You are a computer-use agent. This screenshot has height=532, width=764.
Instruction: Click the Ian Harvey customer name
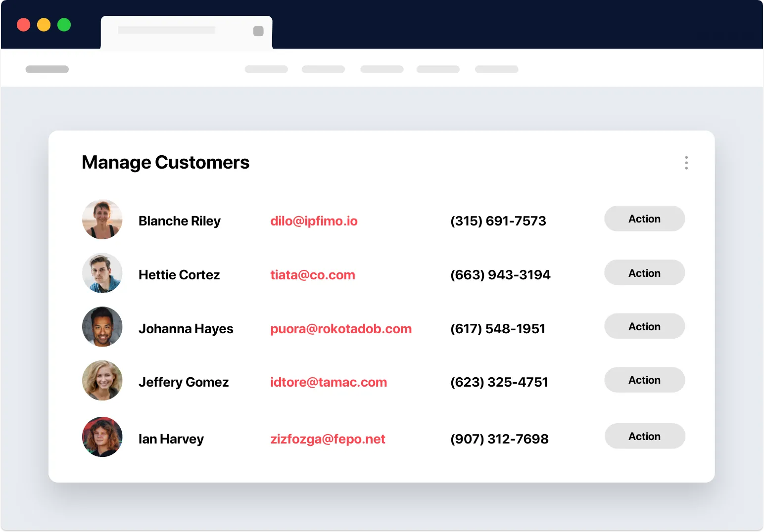[171, 439]
